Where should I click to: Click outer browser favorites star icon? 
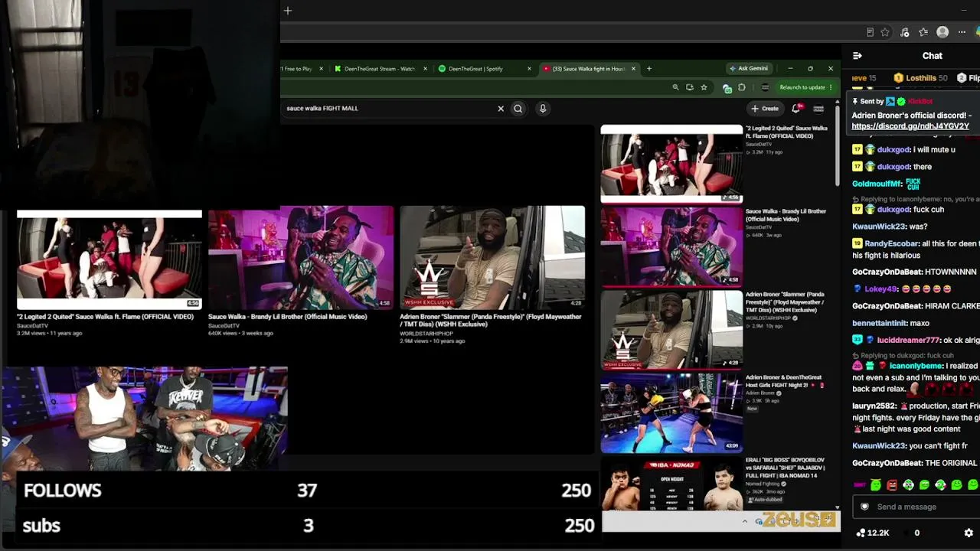click(x=885, y=32)
